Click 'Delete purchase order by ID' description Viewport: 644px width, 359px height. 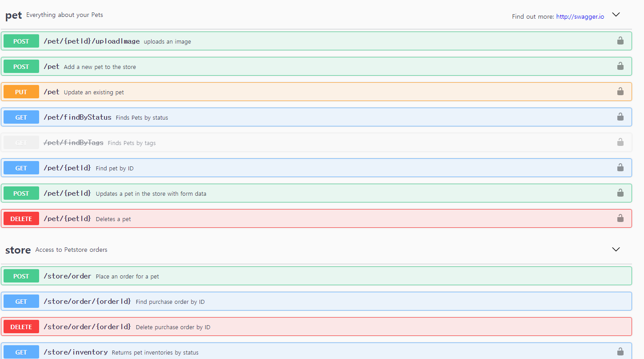(173, 327)
